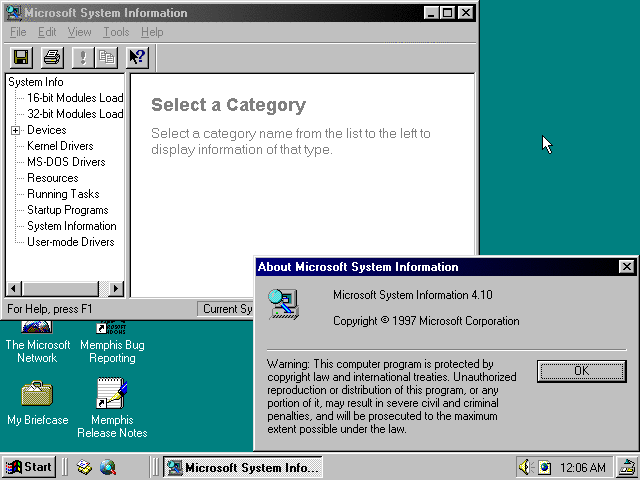Select the Resources category

coord(53,178)
